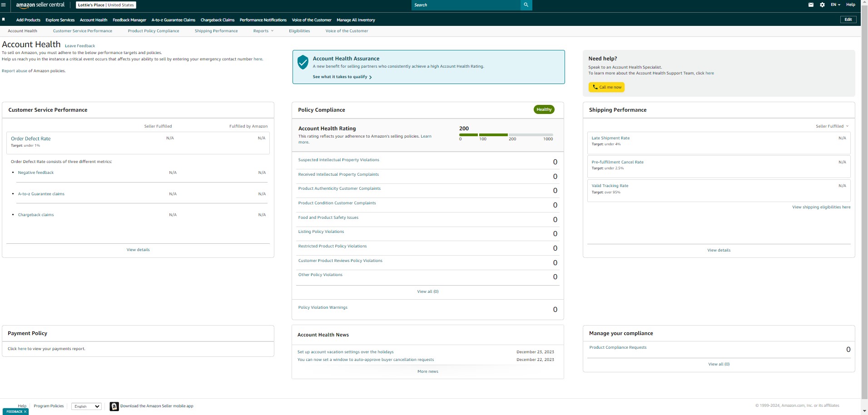Switch to Voice of the Customer tab
The image size is (868, 415).
click(347, 31)
